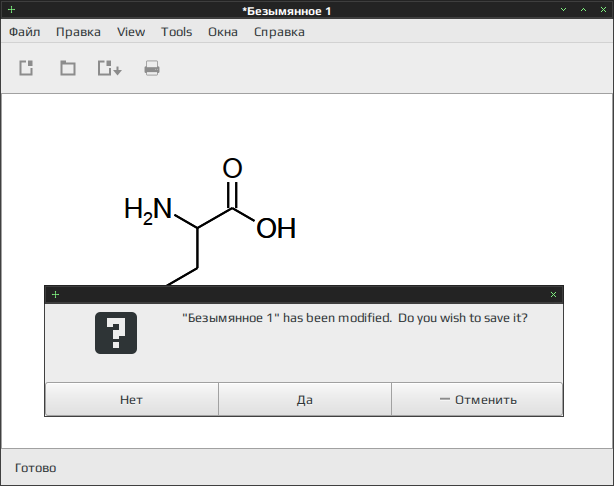The width and height of the screenshot is (614, 486).
Task: Click the dialog message about modified document
Action: [x=355, y=318]
